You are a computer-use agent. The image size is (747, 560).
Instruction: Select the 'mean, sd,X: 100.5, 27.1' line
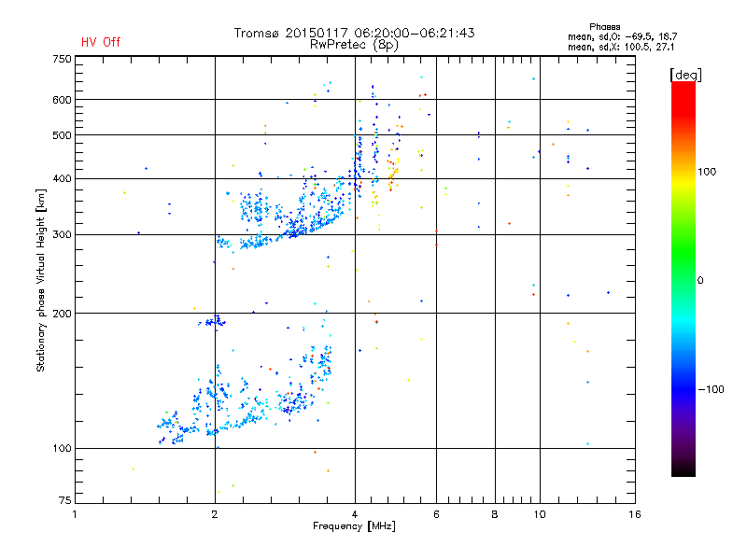click(621, 47)
